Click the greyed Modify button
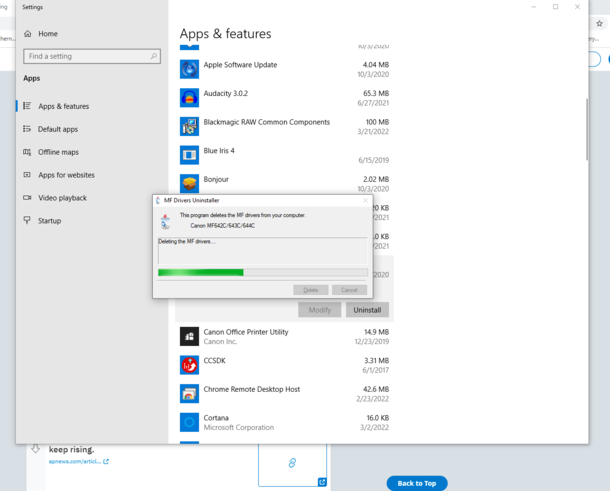Image resolution: width=610 pixels, height=491 pixels. coord(320,310)
